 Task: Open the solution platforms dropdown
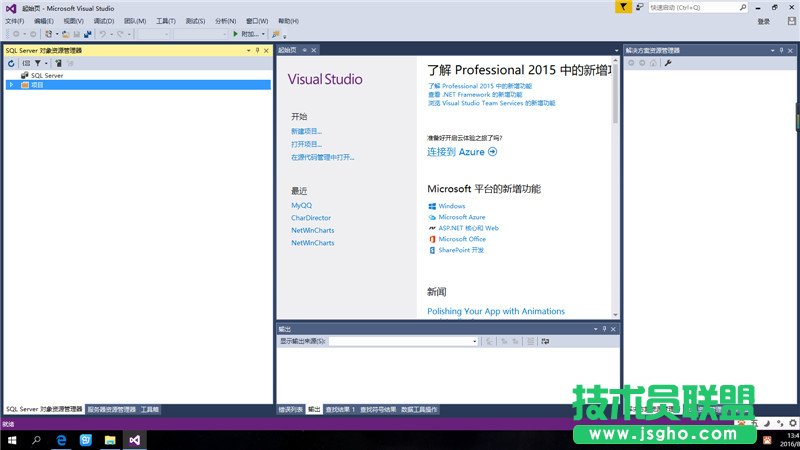[x=200, y=34]
